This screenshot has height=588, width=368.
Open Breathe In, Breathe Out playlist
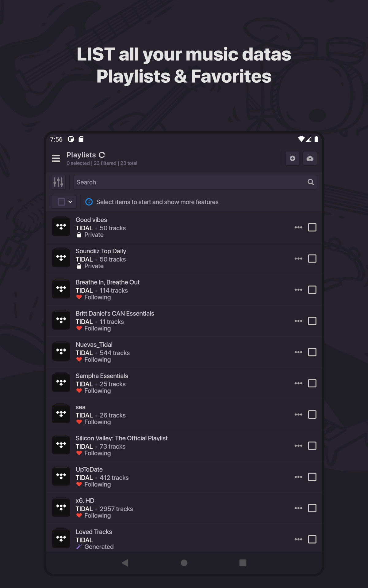pos(107,282)
